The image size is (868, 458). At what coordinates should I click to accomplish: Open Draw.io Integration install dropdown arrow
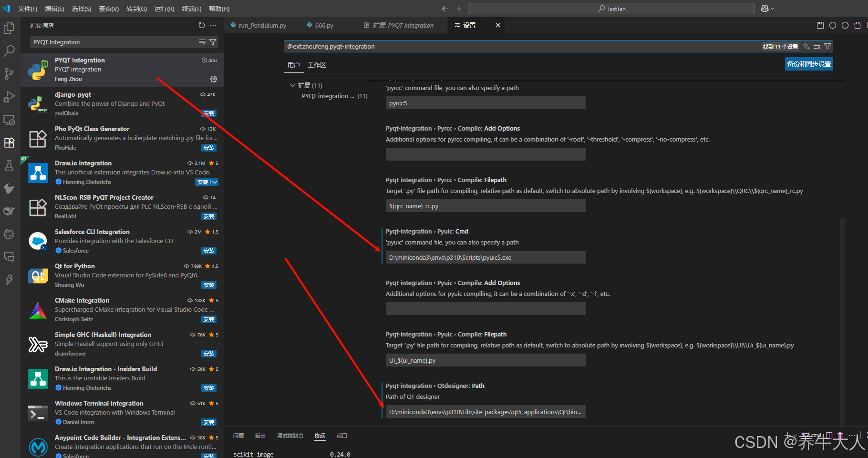pos(215,182)
